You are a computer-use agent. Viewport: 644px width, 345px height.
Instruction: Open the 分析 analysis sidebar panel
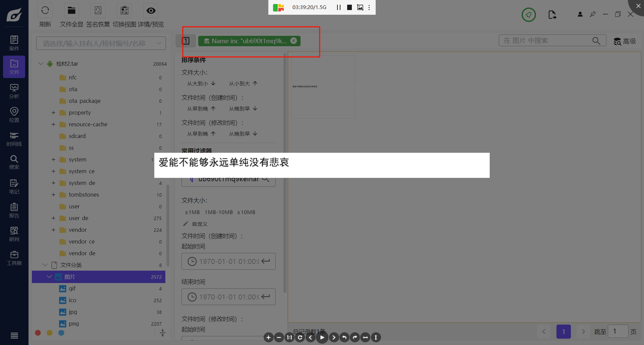pyautogui.click(x=14, y=91)
